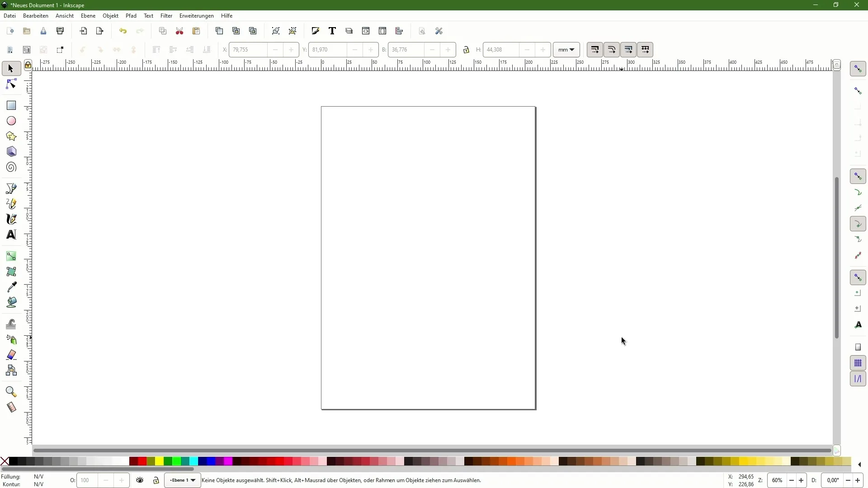Open Fill and Stroke dialog icon
Screen dimensions: 868x488
pos(316,31)
